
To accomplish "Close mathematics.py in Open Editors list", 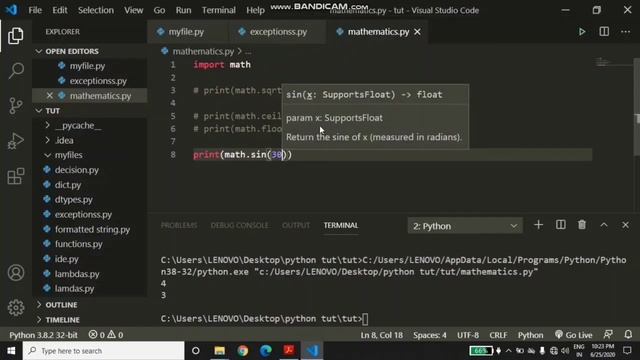I will [49, 96].
